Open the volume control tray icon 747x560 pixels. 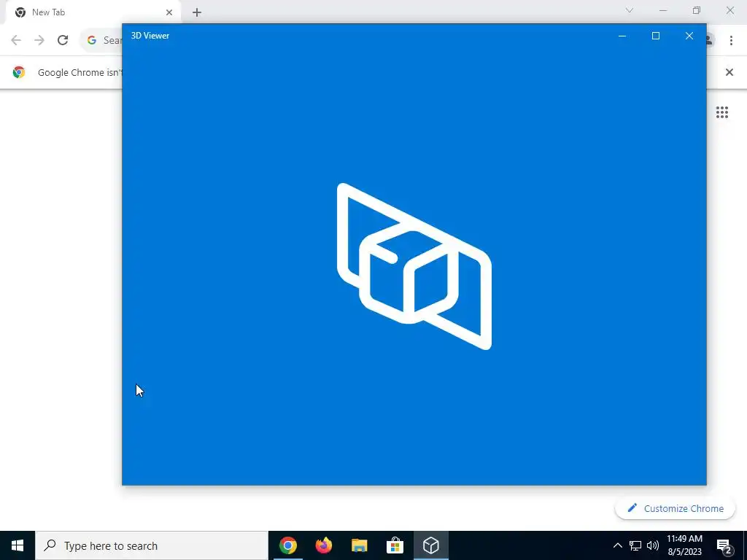click(x=653, y=545)
